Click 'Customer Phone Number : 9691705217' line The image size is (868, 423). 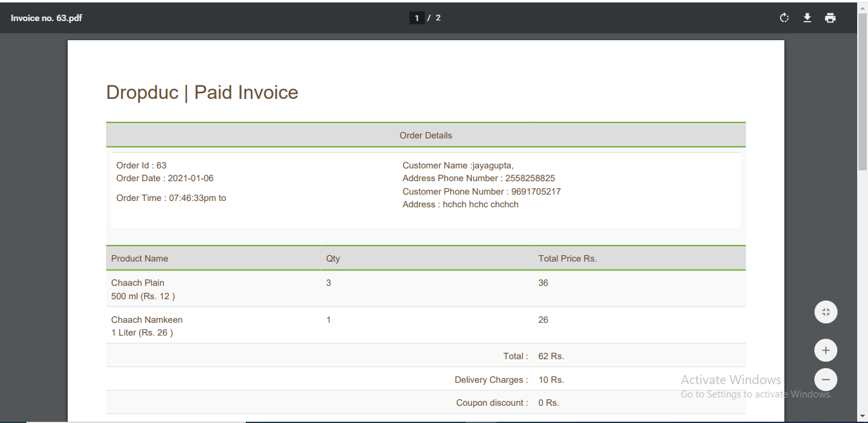pos(482,191)
